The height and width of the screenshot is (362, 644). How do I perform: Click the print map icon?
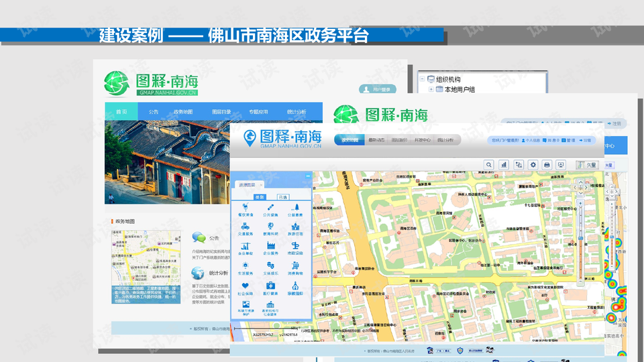coord(547,165)
